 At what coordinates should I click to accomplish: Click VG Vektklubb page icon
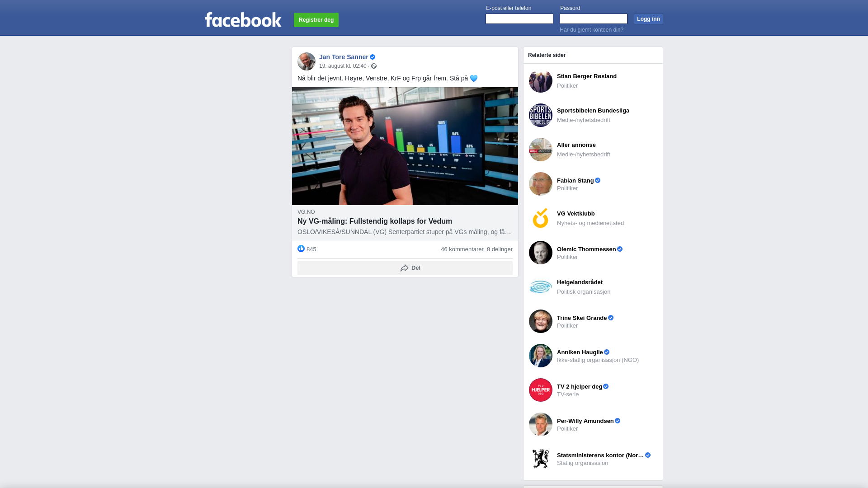click(x=541, y=218)
